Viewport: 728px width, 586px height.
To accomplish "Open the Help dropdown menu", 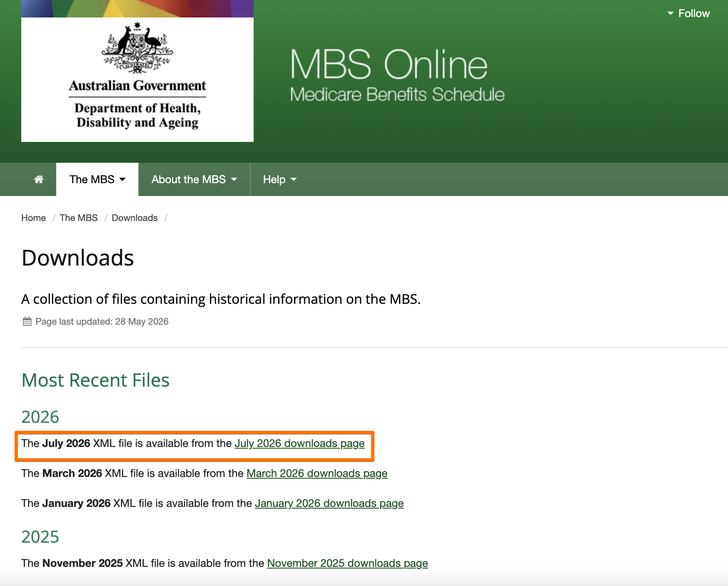I will tap(279, 179).
